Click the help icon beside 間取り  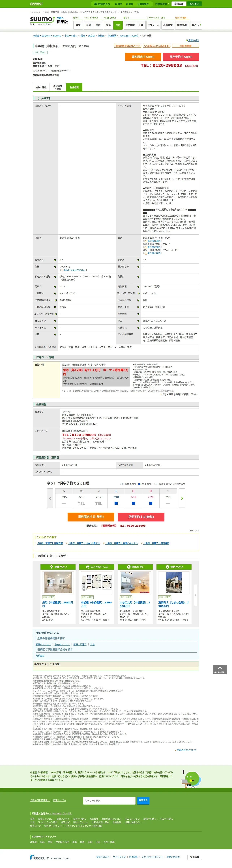pos(55,287)
